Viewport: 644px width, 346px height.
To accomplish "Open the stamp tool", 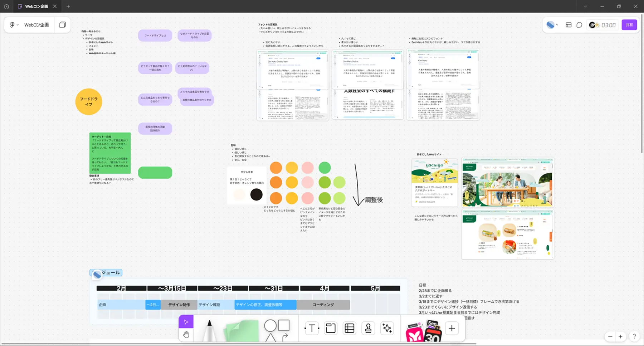I will tap(368, 328).
